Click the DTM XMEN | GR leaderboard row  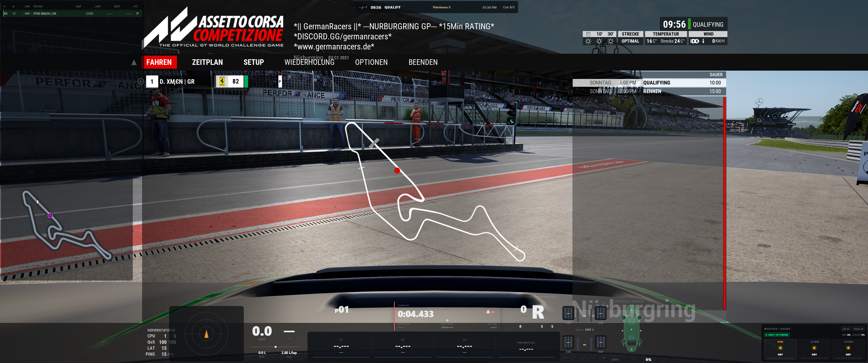pyautogui.click(x=72, y=14)
